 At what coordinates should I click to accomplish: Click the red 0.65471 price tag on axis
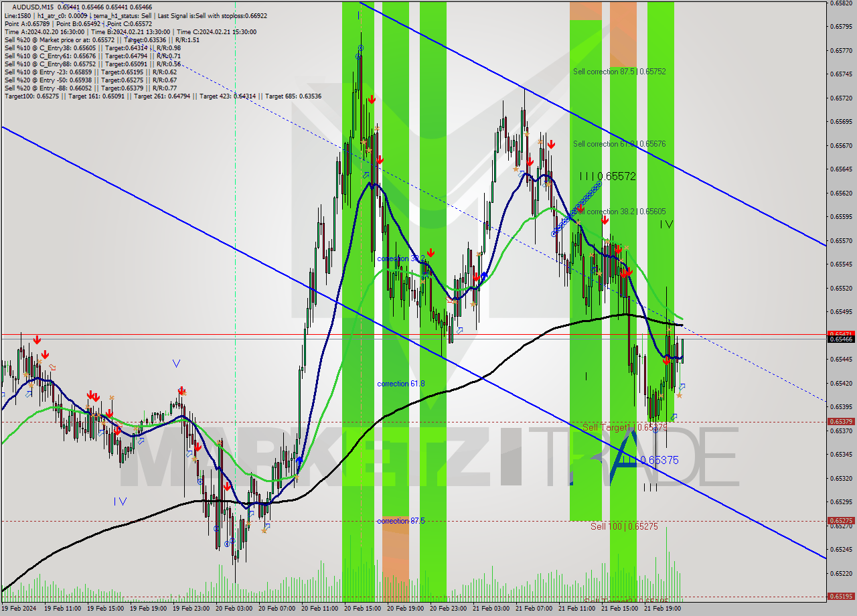[841, 333]
